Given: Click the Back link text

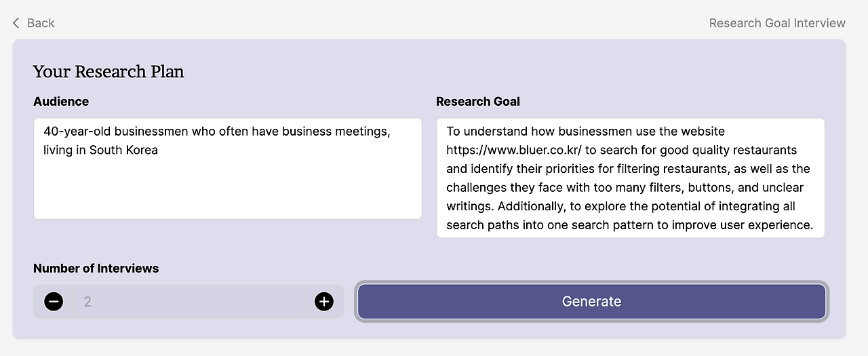Looking at the screenshot, I should click(41, 23).
